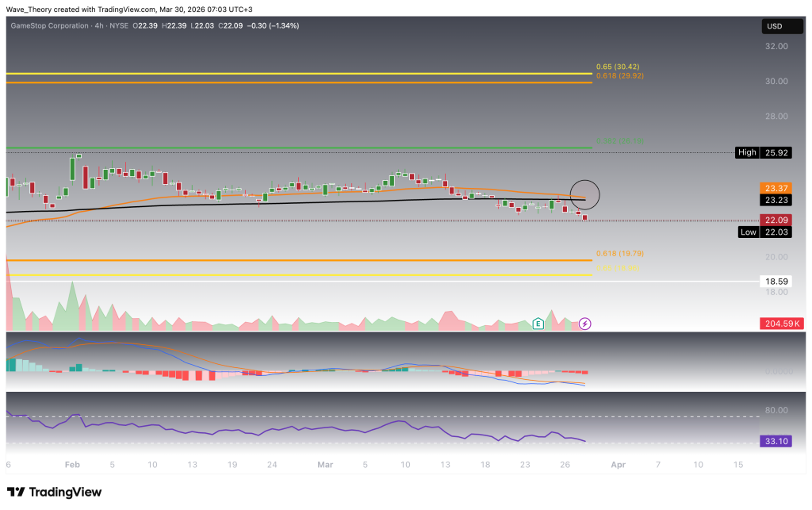Click the red 22.09 current price label
The width and height of the screenshot is (812, 510).
pos(775,220)
